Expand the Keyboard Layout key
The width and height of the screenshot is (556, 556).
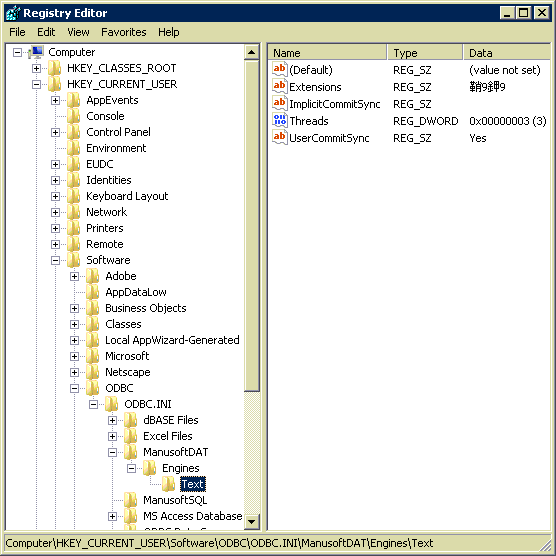pyautogui.click(x=55, y=196)
